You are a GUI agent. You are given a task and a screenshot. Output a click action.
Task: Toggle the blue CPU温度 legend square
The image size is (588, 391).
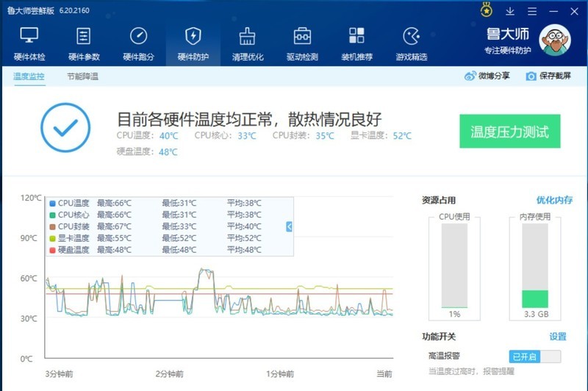pos(52,203)
